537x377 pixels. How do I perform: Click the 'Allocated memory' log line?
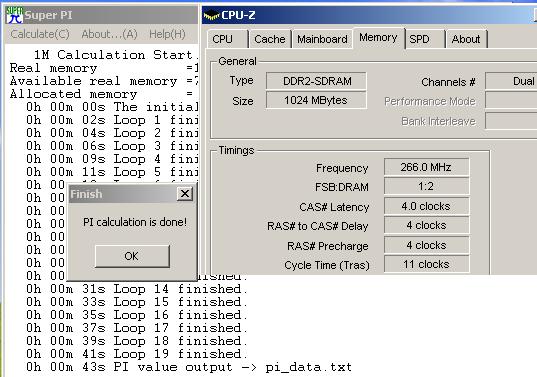click(x=102, y=94)
